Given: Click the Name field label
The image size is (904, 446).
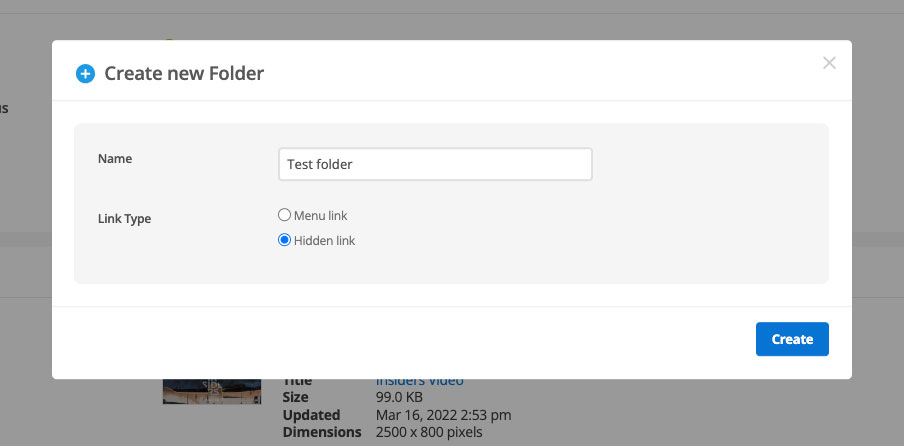Looking at the screenshot, I should click(115, 158).
